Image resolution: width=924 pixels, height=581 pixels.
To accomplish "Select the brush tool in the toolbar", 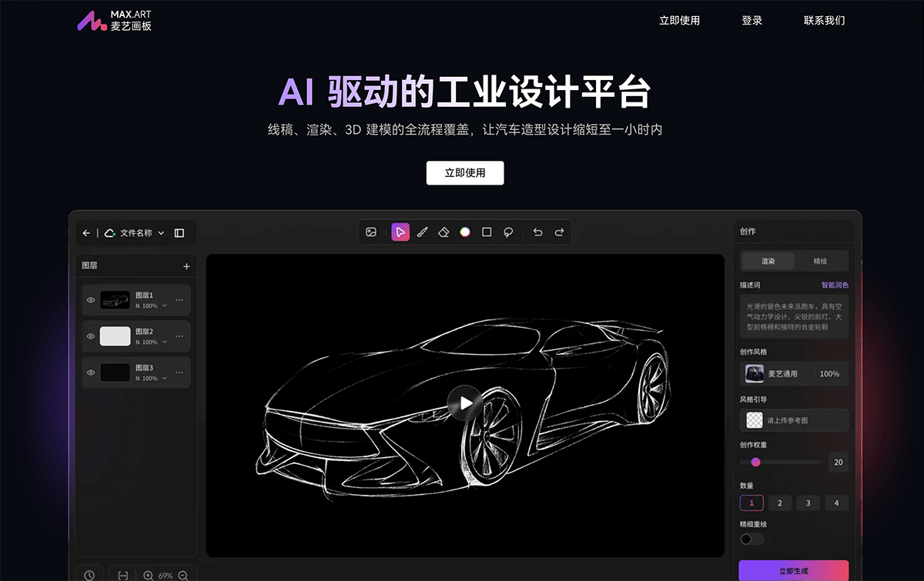I will coord(422,232).
